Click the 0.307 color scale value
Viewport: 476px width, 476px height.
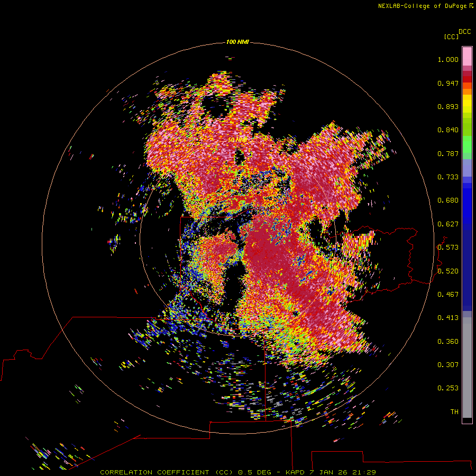pos(448,365)
